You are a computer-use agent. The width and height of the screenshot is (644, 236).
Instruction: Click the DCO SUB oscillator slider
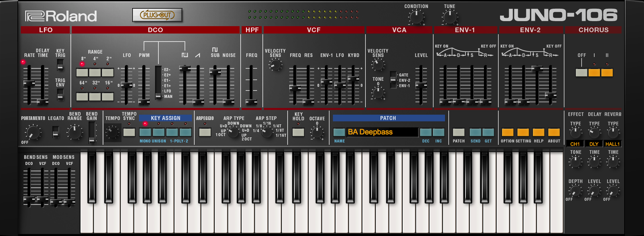point(215,72)
